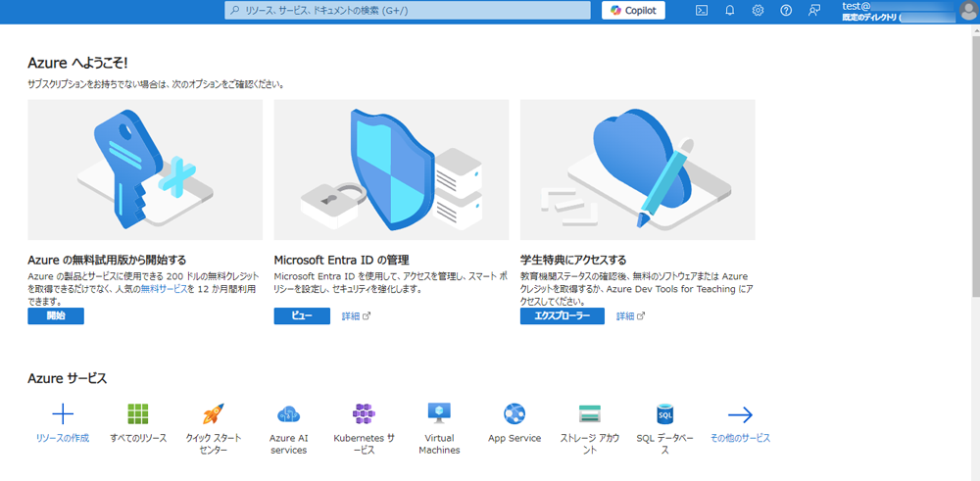
Task: Click the cloud and pen illustration thumbnail
Action: point(638,169)
